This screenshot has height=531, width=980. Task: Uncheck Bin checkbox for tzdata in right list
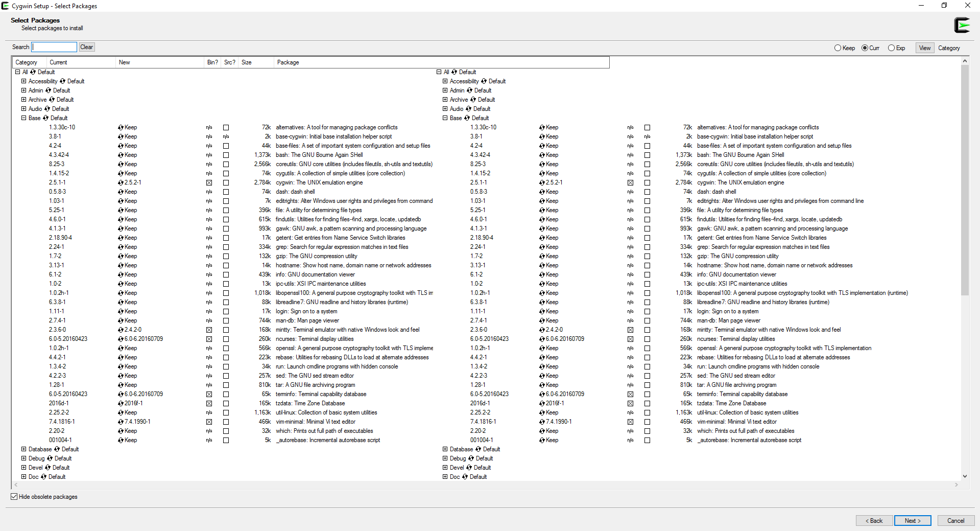(630, 403)
